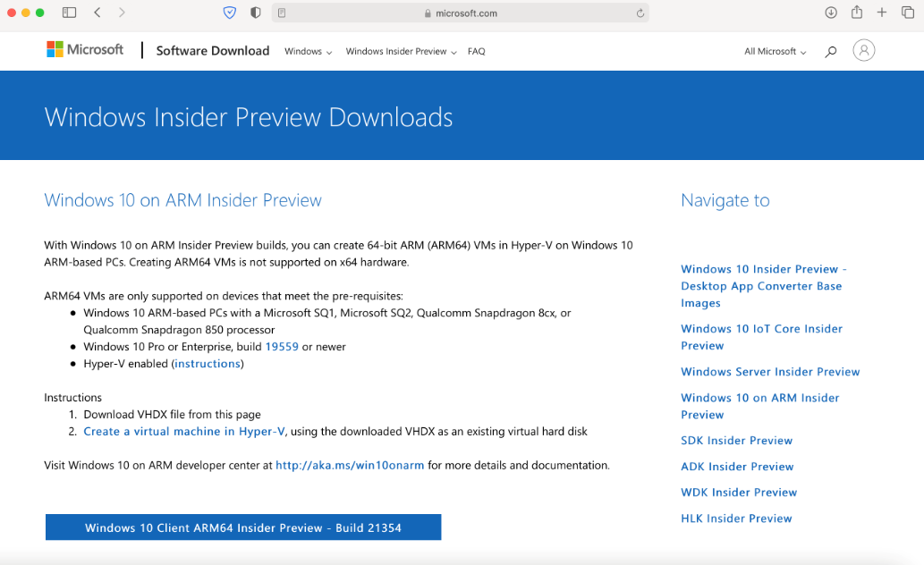Expand the Windows Insider Preview dropdown
The image size is (924, 565).
402,51
